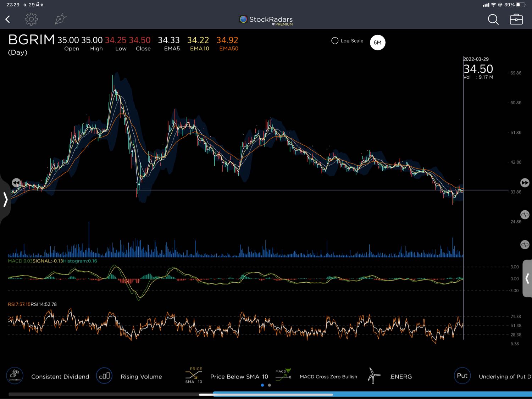Tap the Price SMA 10 icon

tap(194, 375)
